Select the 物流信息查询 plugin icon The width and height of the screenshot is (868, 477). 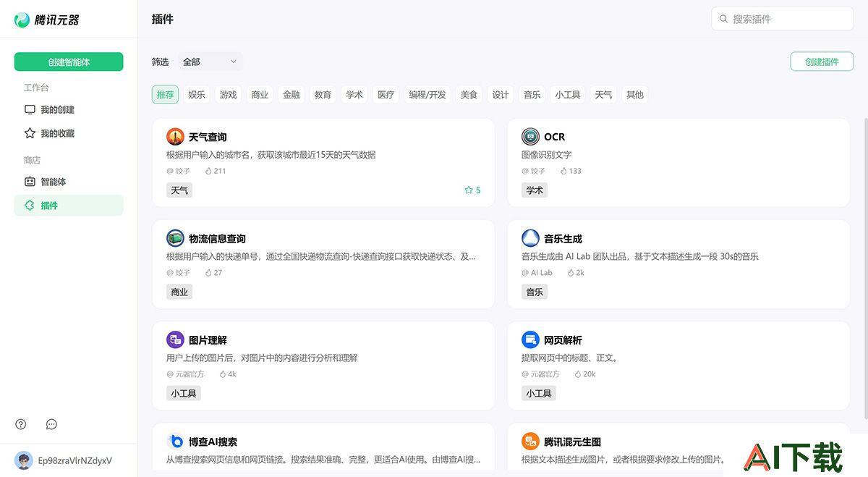[175, 238]
